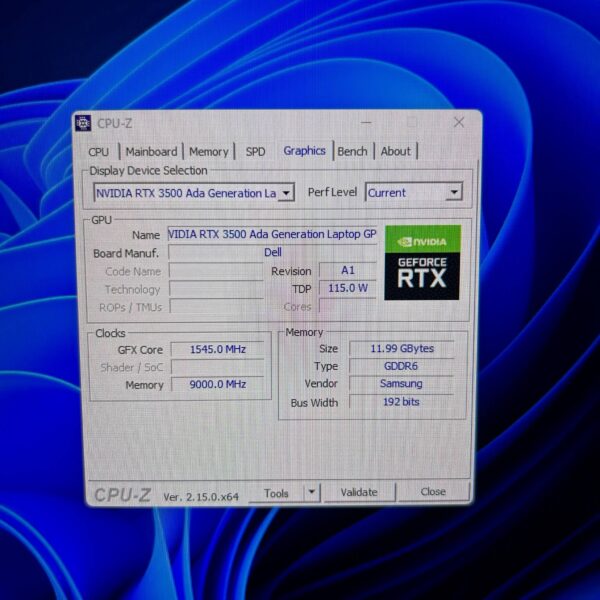Click the Vendor value Samsung
Screen dimensions: 600x600
pyautogui.click(x=402, y=383)
